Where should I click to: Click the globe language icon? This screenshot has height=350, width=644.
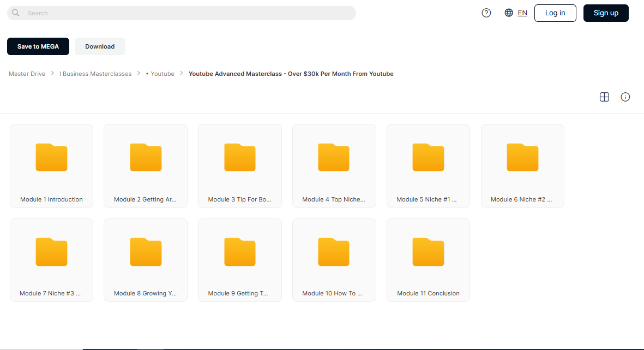(509, 13)
